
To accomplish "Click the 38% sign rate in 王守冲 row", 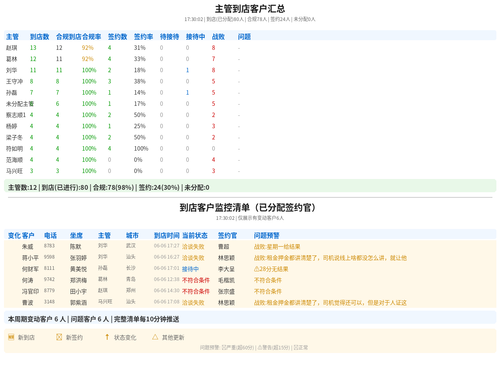I will [x=140, y=81].
